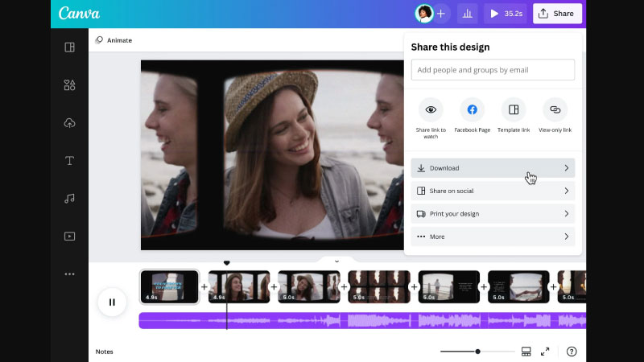Open the Help question mark
The width and height of the screenshot is (644, 362).
click(x=572, y=352)
